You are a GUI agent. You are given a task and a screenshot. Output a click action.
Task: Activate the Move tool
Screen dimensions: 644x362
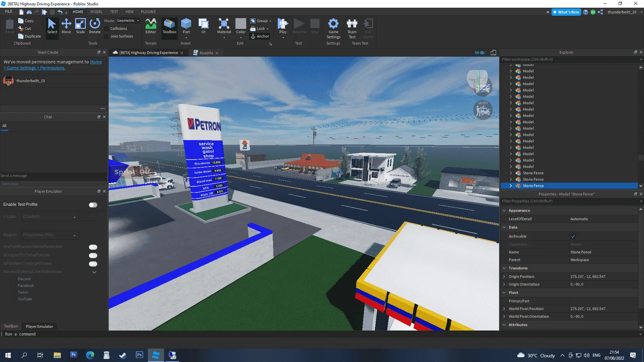(66, 26)
